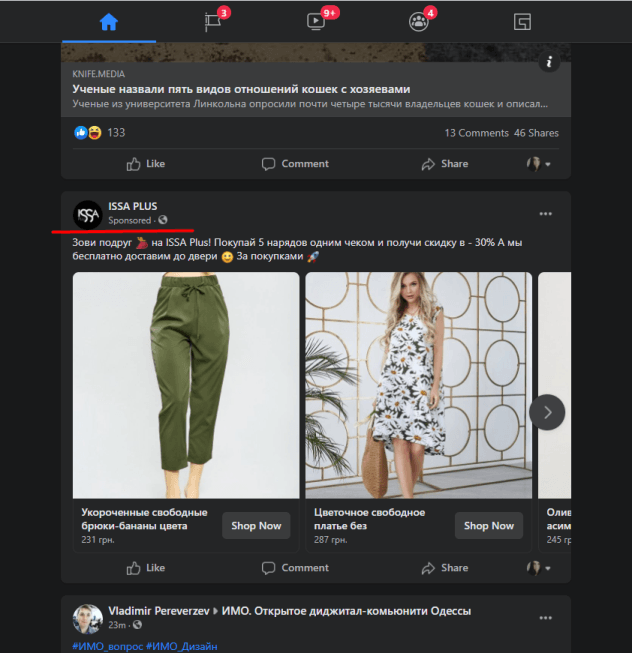Open reactions count showing 133
Viewport: 632px width, 653px height.
coord(115,133)
